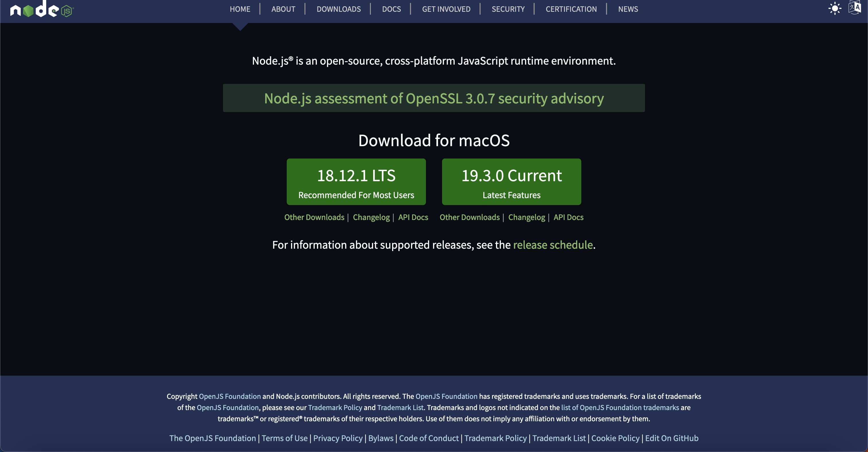Open the SECURITY nav item

508,9
